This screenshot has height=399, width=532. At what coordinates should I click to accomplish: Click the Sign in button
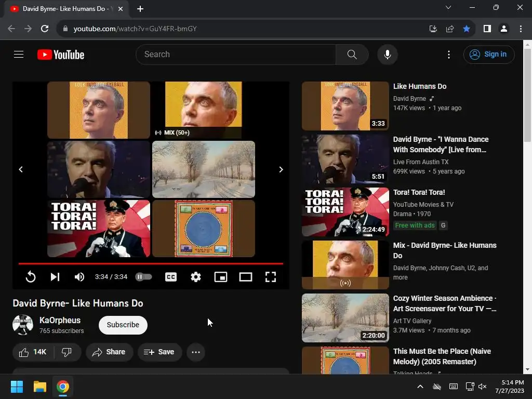click(x=488, y=54)
